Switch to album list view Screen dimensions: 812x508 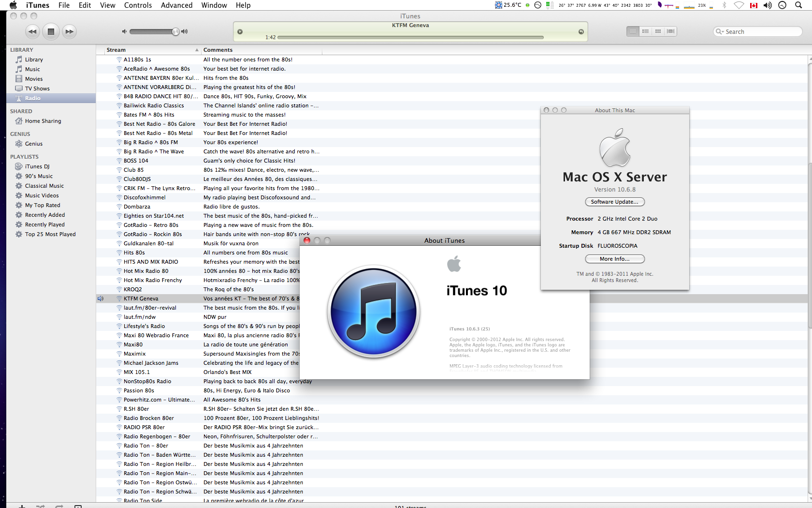[645, 31]
